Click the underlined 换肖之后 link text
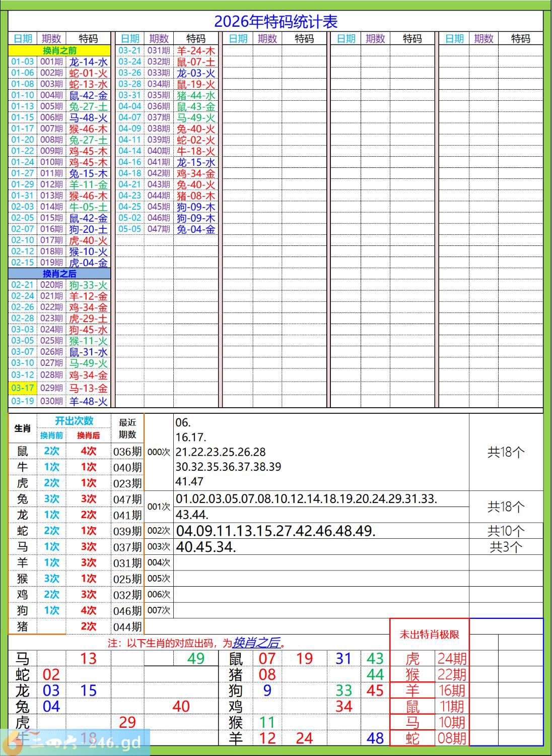552x756 pixels. 256,643
